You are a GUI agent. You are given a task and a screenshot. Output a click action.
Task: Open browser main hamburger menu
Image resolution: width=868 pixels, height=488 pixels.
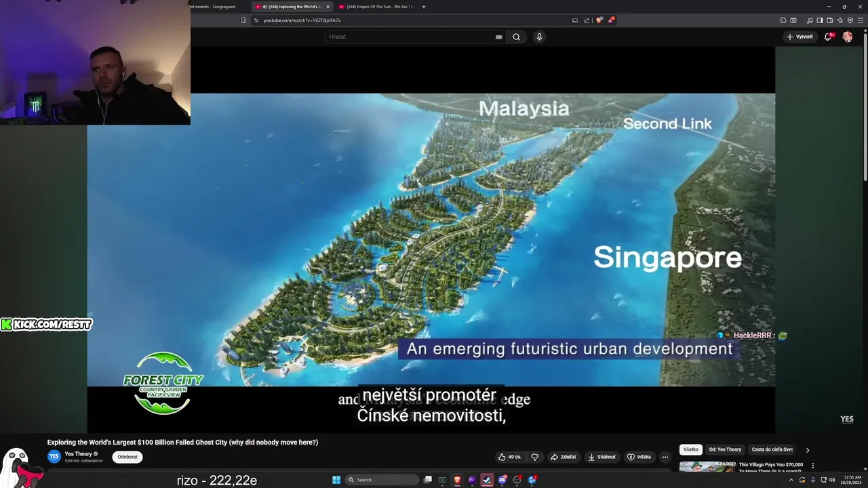click(x=861, y=20)
